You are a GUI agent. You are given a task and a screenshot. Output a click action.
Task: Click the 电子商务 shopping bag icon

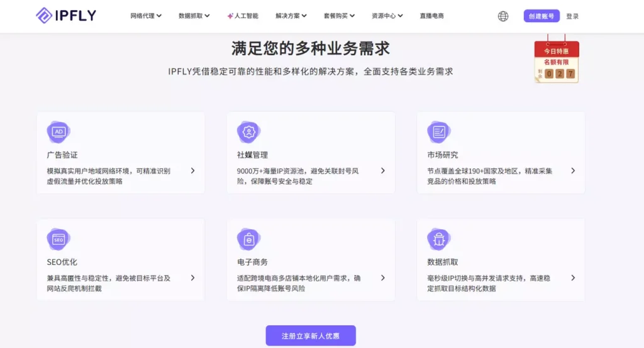(248, 239)
